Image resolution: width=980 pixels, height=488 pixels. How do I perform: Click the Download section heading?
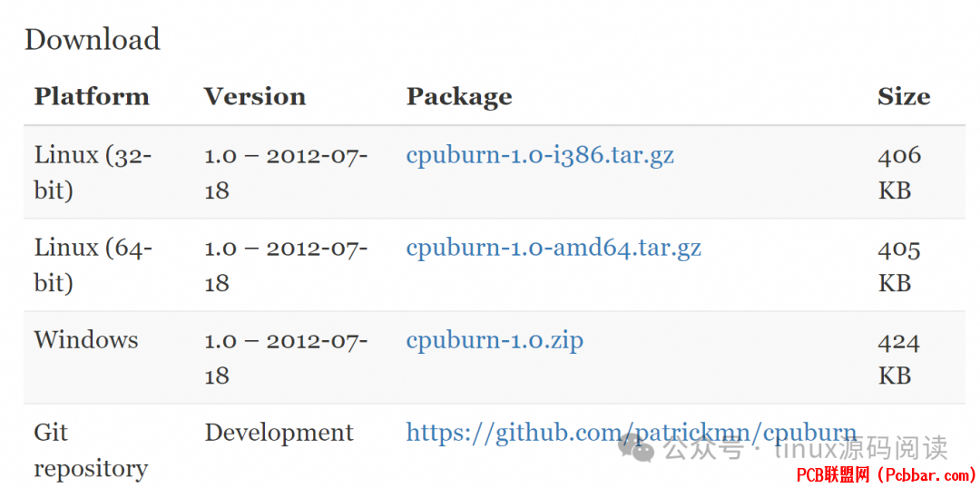[93, 39]
